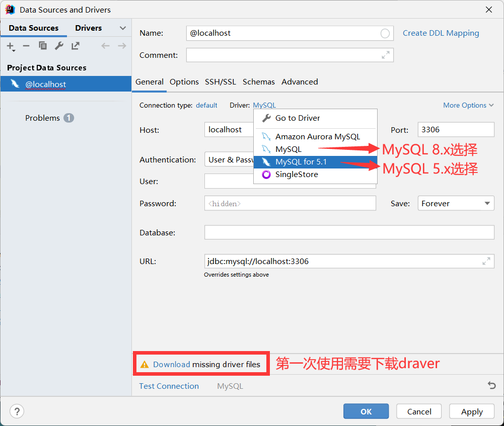Open the SSH/SSL tab
Image resolution: width=504 pixels, height=426 pixels.
[221, 82]
